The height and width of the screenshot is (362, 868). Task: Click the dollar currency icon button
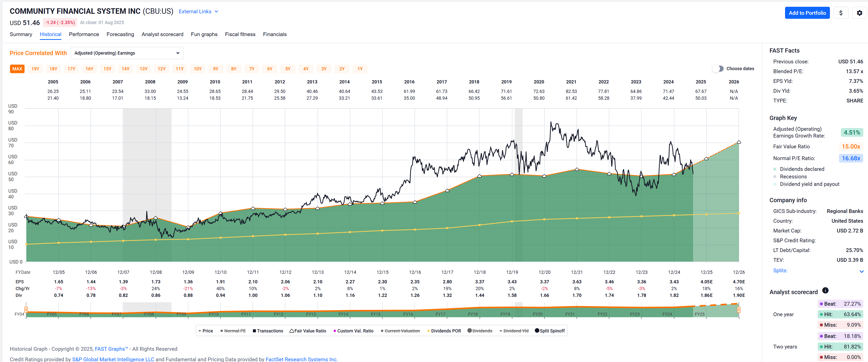[841, 13]
